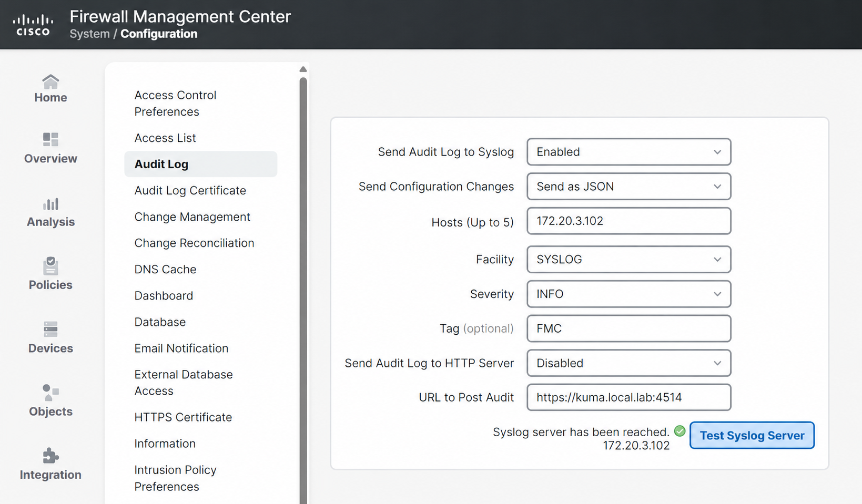The width and height of the screenshot is (862, 504).
Task: Click the 'Severity' label
Action: coord(492,294)
